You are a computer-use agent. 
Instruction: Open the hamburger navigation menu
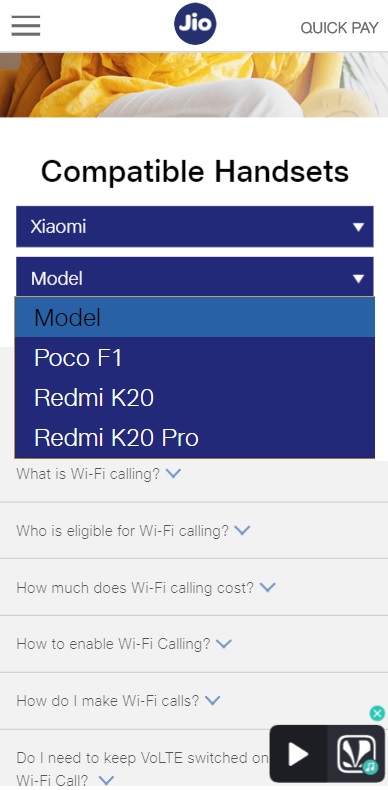click(x=26, y=25)
